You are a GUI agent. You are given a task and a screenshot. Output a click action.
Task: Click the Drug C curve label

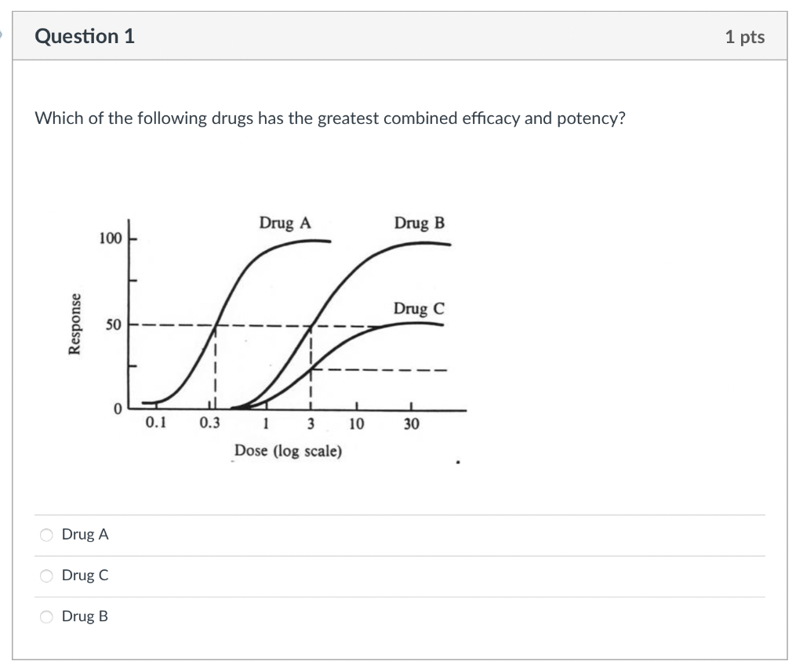(420, 309)
